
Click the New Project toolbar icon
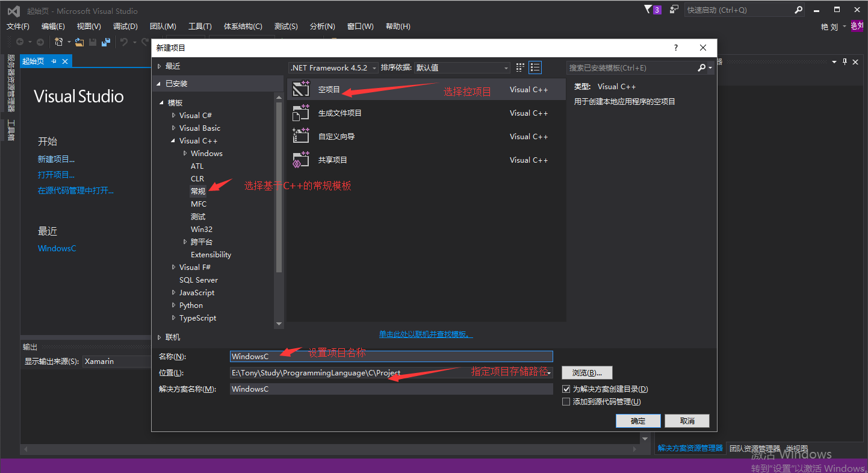click(59, 42)
